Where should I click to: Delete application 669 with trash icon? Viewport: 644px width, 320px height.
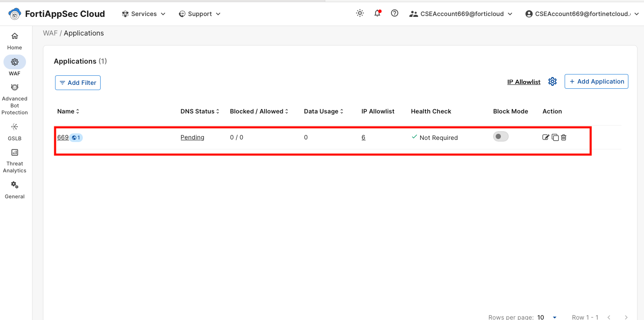click(564, 137)
